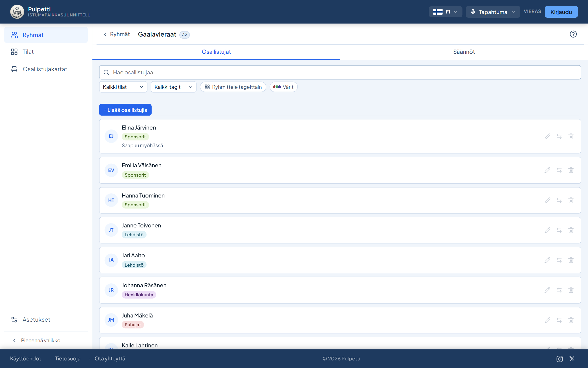
Task: Edit Hanna Tuominen with pencil icon
Action: [x=547, y=200]
